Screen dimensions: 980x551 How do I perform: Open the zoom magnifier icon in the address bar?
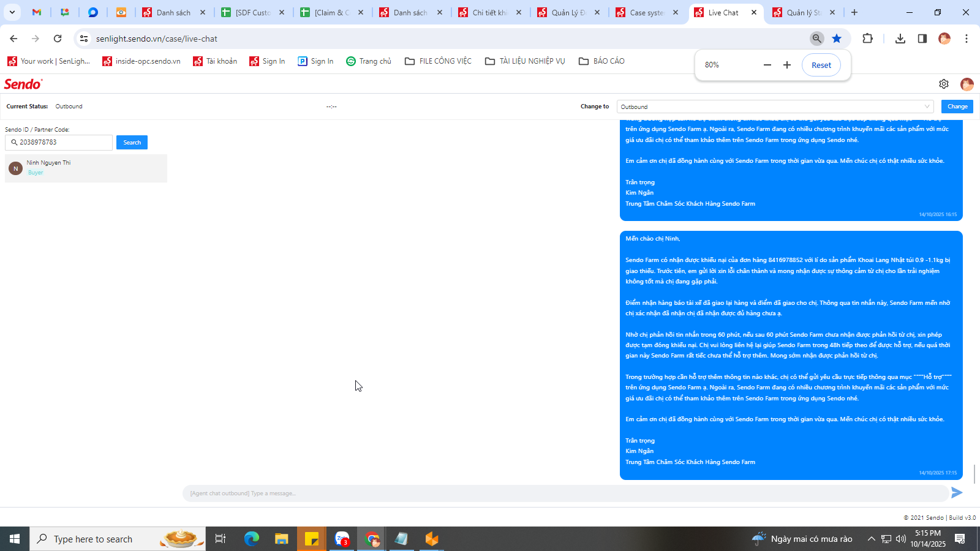817,39
